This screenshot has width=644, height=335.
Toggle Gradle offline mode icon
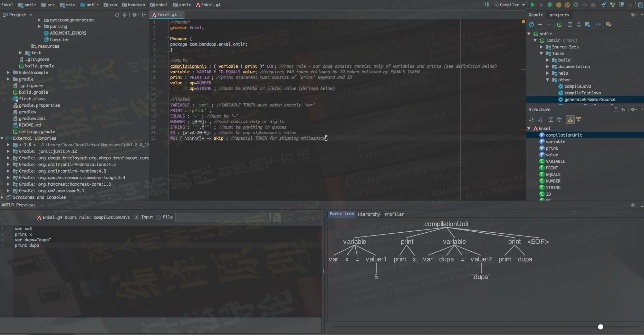coord(598,25)
